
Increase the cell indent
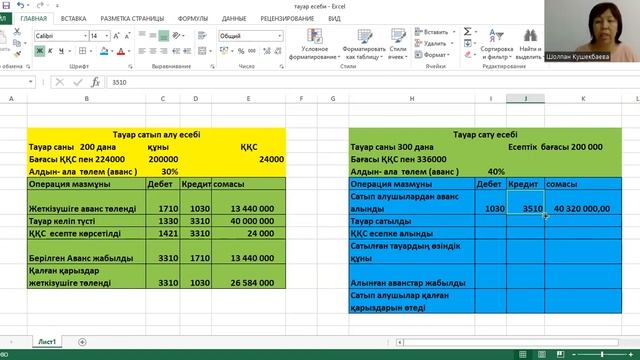click(187, 51)
